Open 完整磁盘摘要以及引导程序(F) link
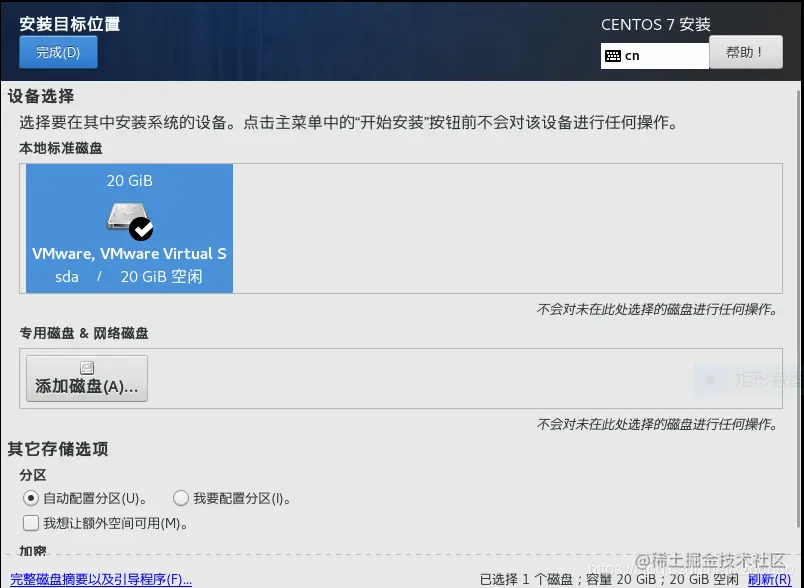This screenshot has height=588, width=804. click(101, 580)
